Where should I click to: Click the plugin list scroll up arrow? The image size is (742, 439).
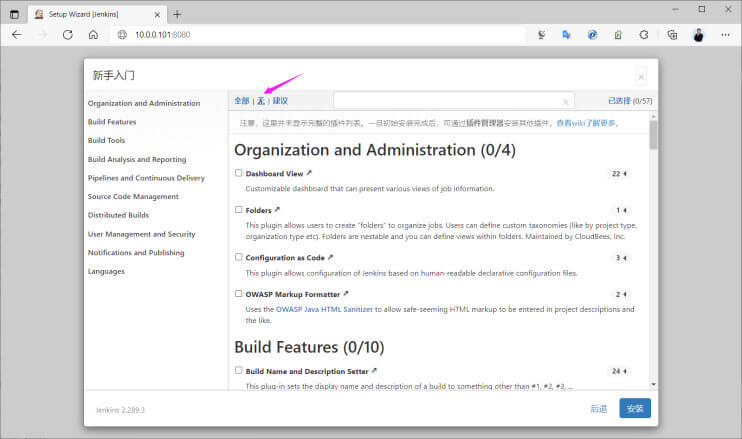(x=654, y=116)
